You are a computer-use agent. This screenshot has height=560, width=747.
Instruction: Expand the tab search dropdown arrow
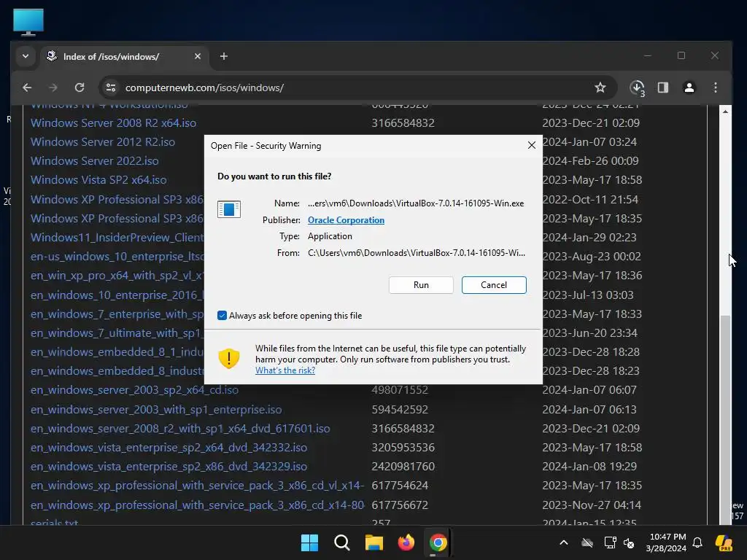[26, 56]
